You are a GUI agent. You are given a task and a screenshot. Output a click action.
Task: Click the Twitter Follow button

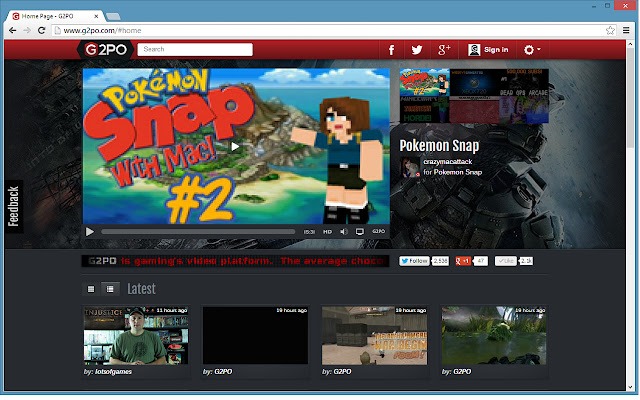[x=415, y=261]
